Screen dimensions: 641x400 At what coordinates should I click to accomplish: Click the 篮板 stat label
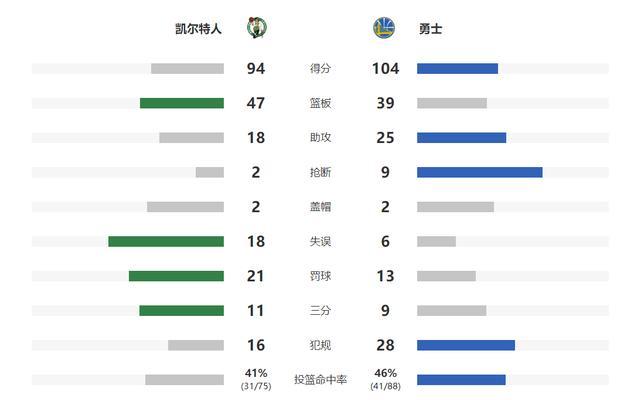(320, 103)
